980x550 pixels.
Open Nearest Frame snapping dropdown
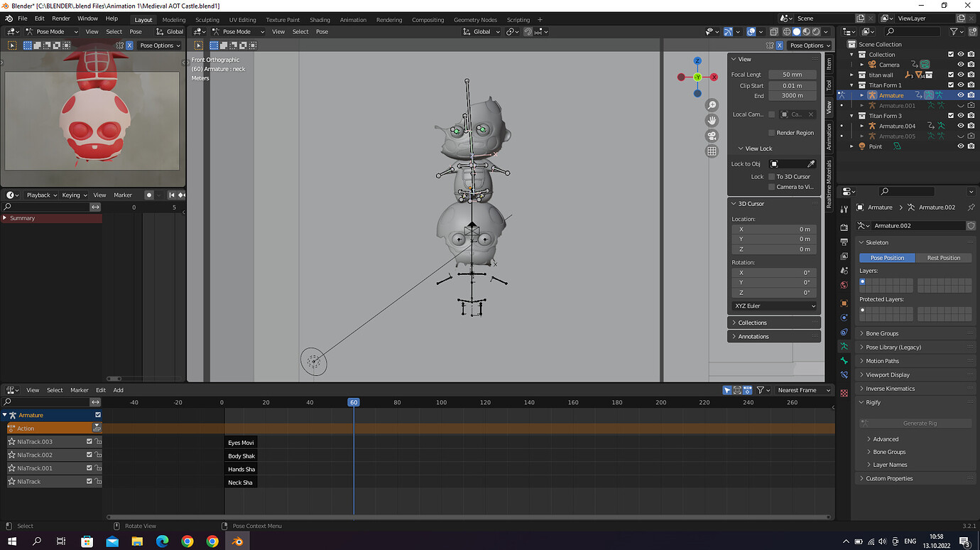click(x=803, y=390)
